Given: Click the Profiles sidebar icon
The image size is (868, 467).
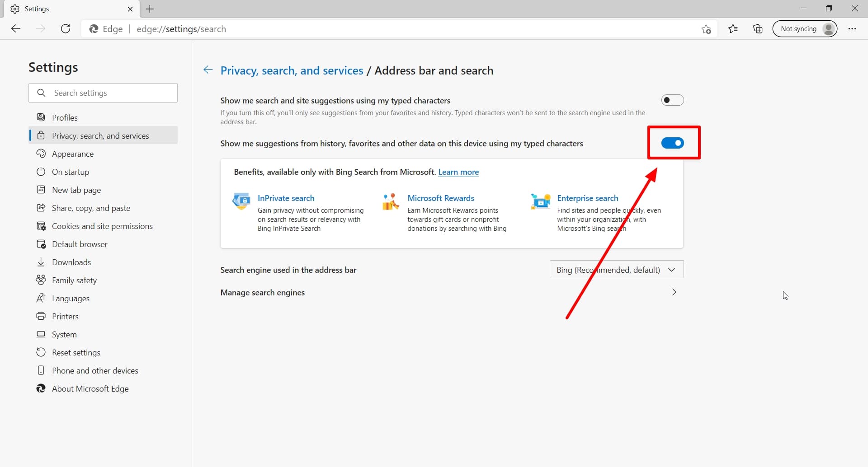Looking at the screenshot, I should click(x=41, y=117).
